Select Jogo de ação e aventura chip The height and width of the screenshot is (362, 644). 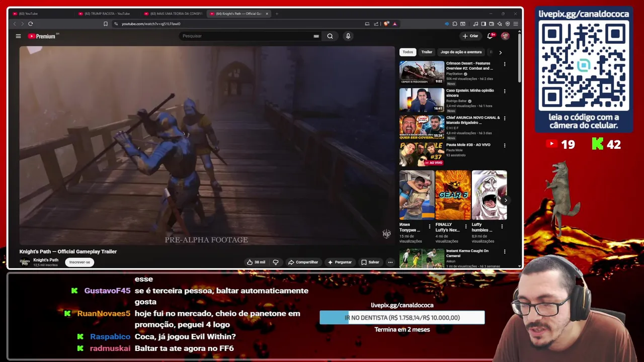coord(461,52)
